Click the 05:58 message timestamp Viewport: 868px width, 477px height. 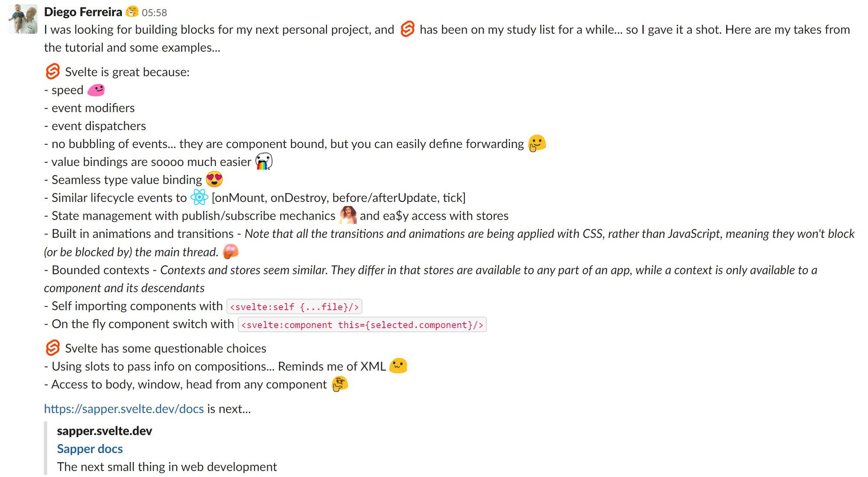pos(154,13)
